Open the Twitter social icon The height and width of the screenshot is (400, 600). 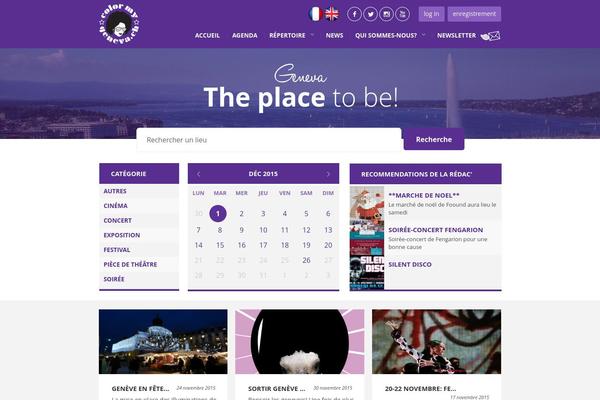[370, 14]
